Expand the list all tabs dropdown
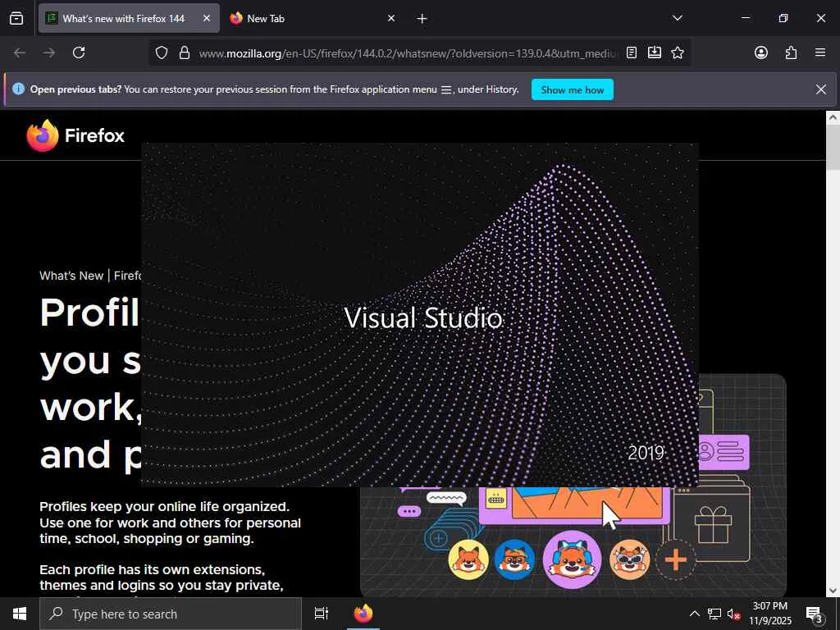 [x=677, y=18]
